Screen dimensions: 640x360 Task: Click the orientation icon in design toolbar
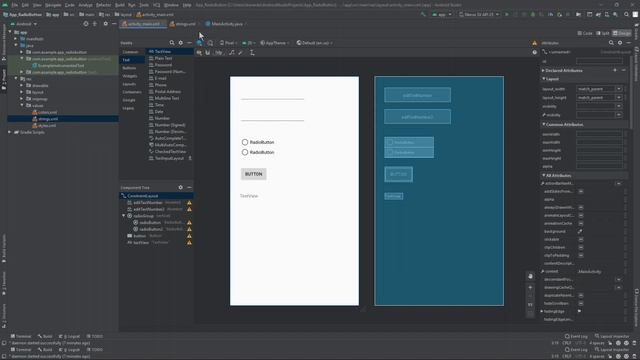coord(210,43)
